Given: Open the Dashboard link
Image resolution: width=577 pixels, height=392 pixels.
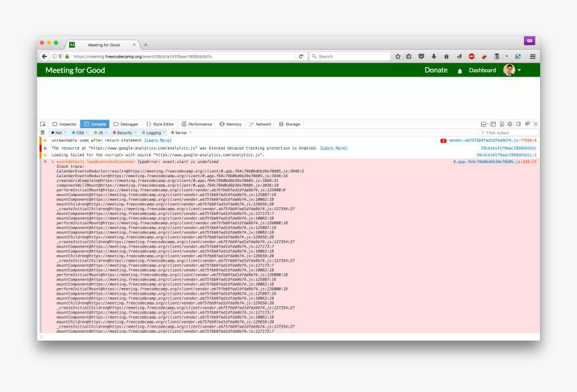Looking at the screenshot, I should (482, 70).
